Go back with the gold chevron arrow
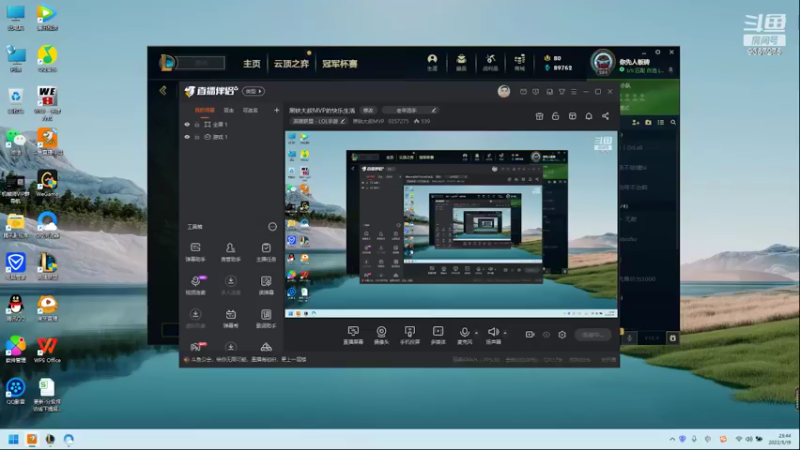The image size is (800, 450). [163, 91]
